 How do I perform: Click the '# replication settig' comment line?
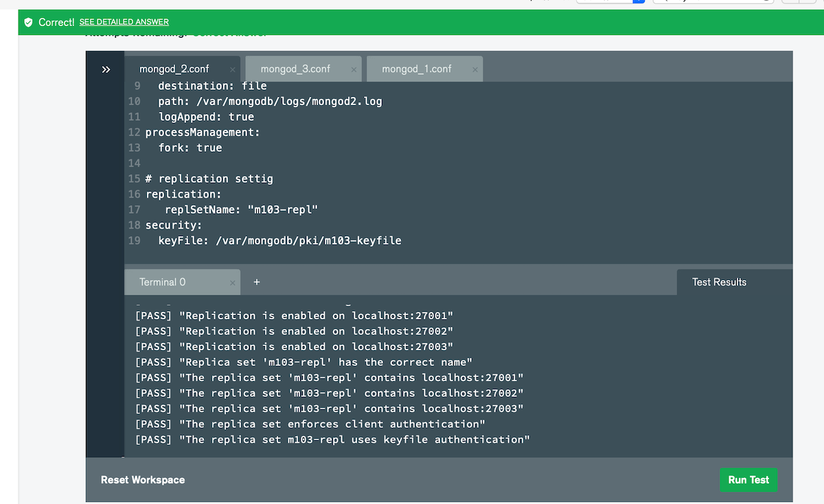click(209, 179)
